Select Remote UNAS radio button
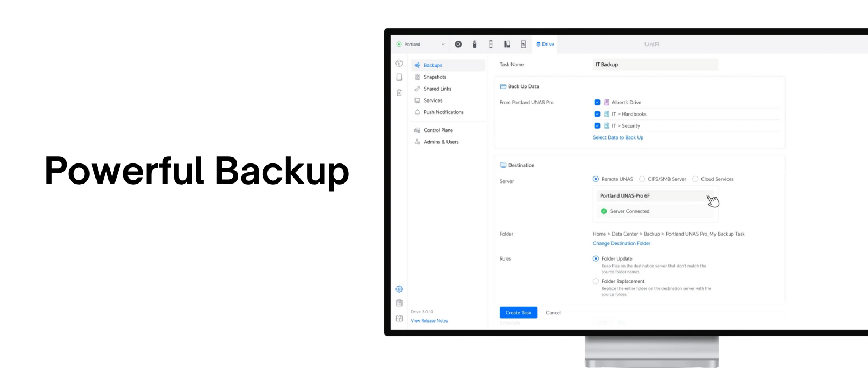The height and width of the screenshot is (391, 868). tap(596, 179)
